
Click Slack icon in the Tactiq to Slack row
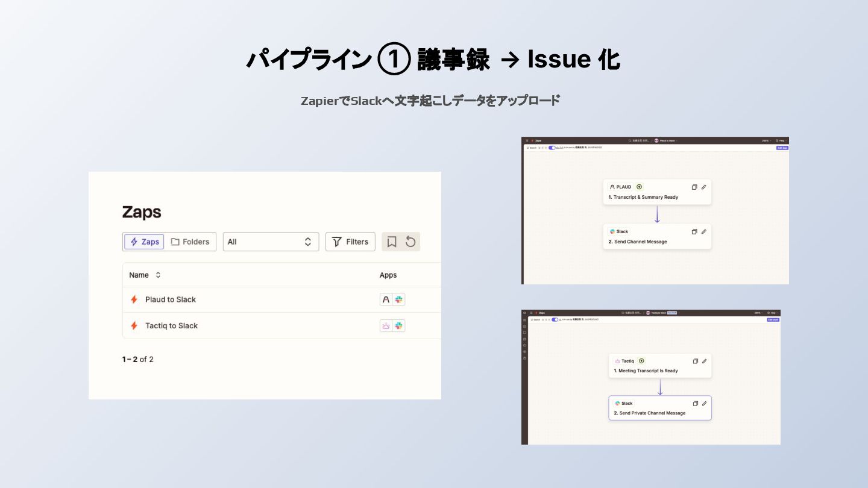(x=398, y=326)
